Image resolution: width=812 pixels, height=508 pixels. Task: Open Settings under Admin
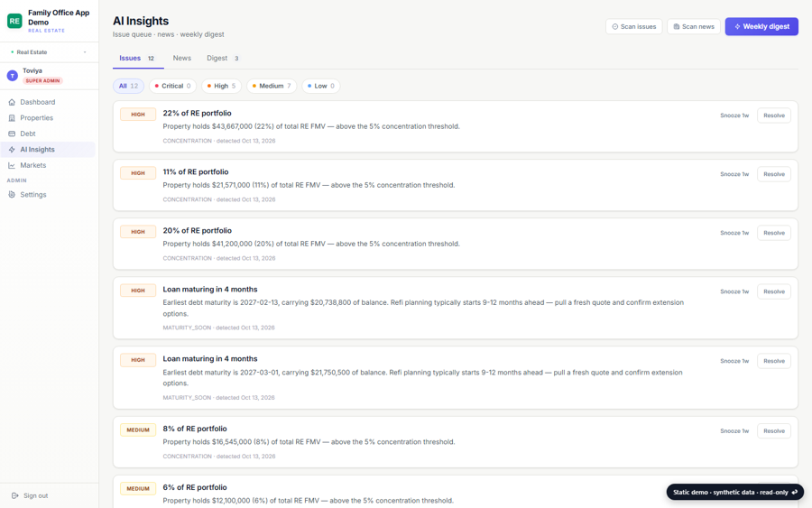(49, 195)
